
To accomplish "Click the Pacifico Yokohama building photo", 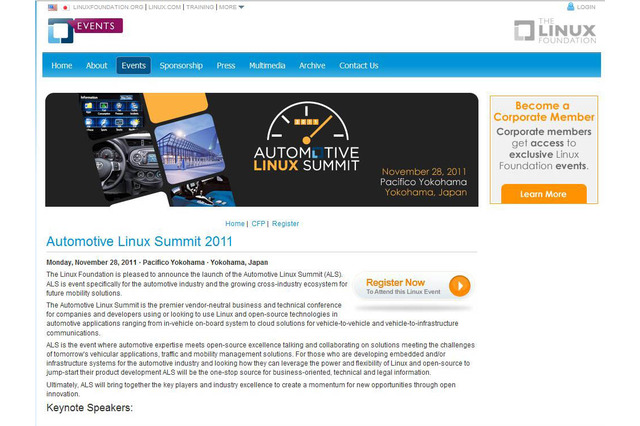I will (x=190, y=149).
